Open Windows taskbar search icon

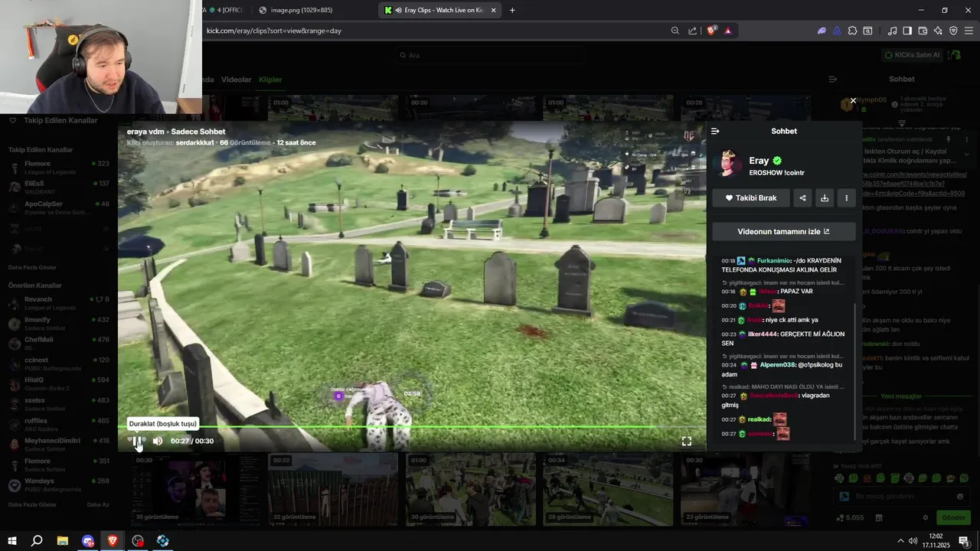tap(37, 541)
